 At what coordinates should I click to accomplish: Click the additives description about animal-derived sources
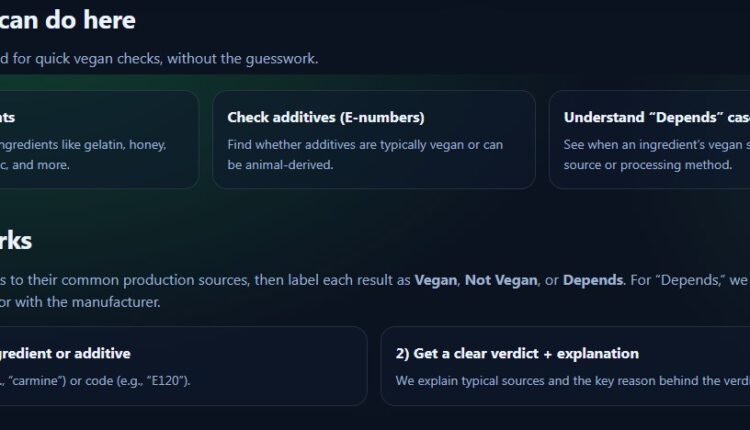point(364,154)
